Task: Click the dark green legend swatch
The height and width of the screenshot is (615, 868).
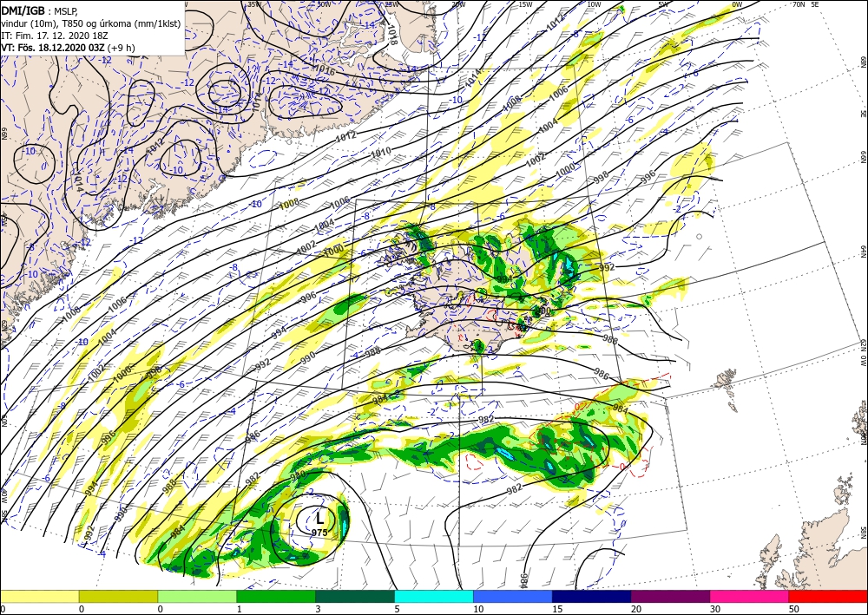Action: [x=355, y=596]
